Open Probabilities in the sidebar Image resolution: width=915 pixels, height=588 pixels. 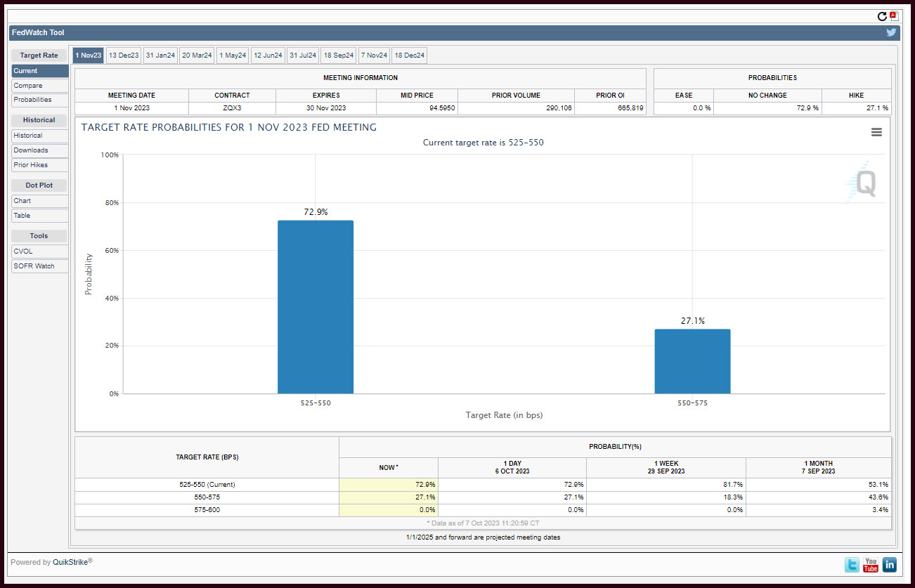point(40,100)
